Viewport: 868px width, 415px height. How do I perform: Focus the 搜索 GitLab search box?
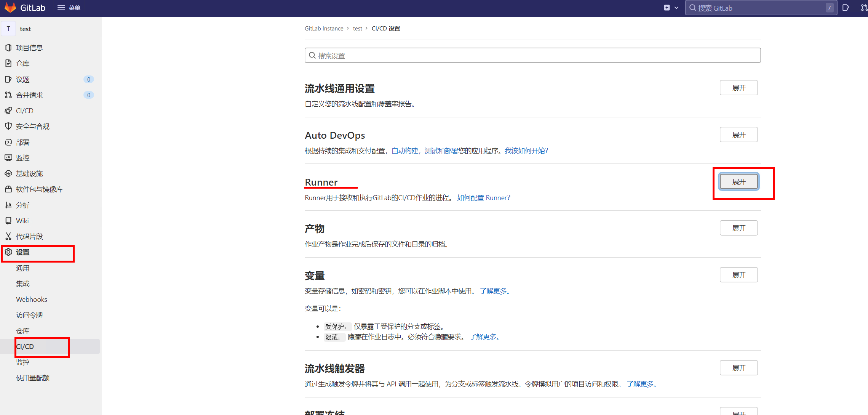pyautogui.click(x=758, y=8)
